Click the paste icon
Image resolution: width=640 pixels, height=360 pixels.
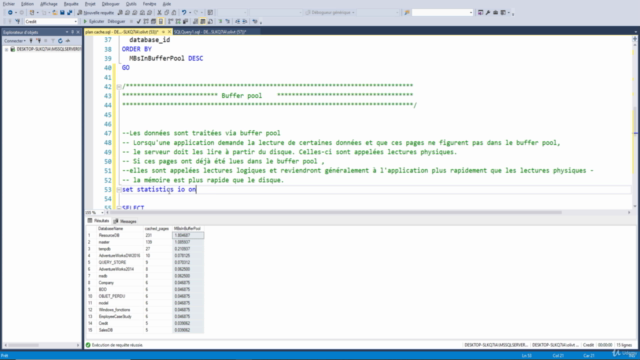[174, 12]
